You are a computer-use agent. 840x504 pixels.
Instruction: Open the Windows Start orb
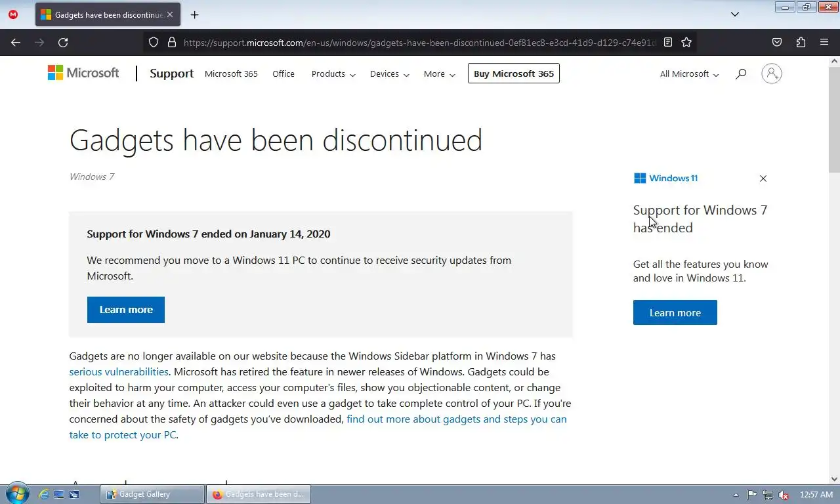point(16,493)
